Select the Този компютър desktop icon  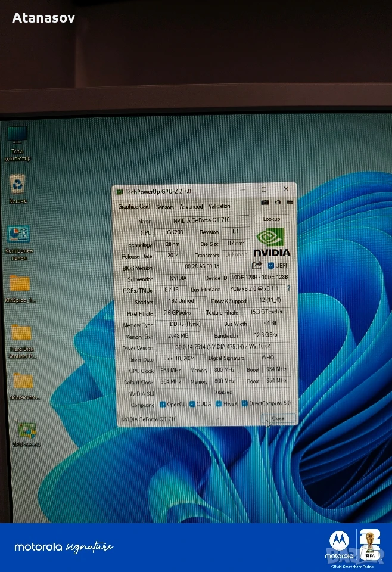(17, 144)
